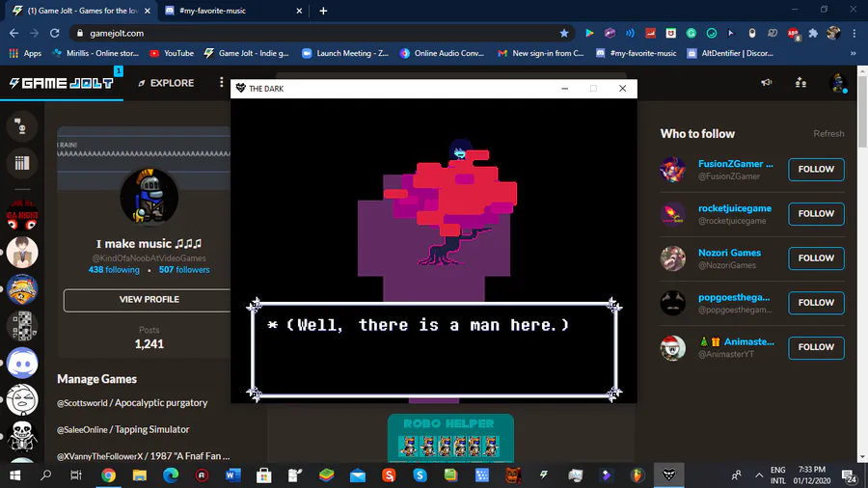Follow Nozori Games
This screenshot has height=488, width=868.
point(816,258)
